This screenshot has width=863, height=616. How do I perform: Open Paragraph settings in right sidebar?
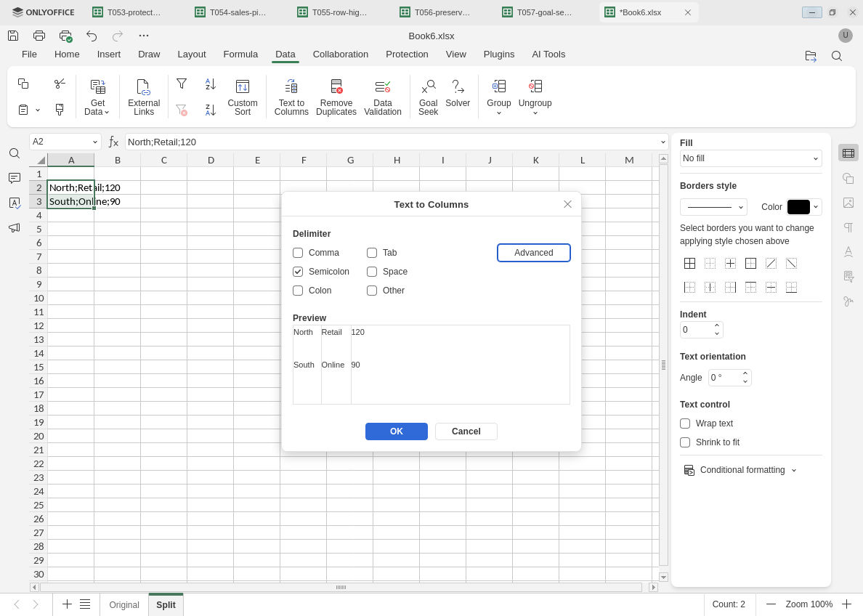848,227
